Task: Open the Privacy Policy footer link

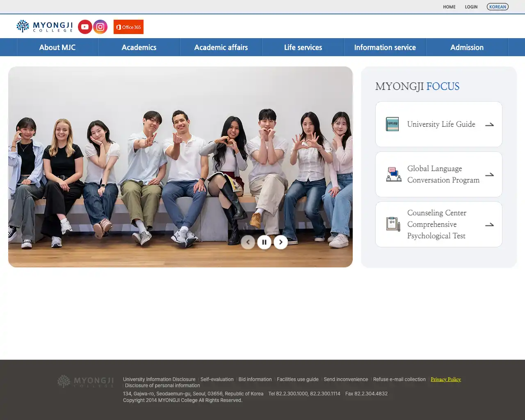Action: point(446,379)
